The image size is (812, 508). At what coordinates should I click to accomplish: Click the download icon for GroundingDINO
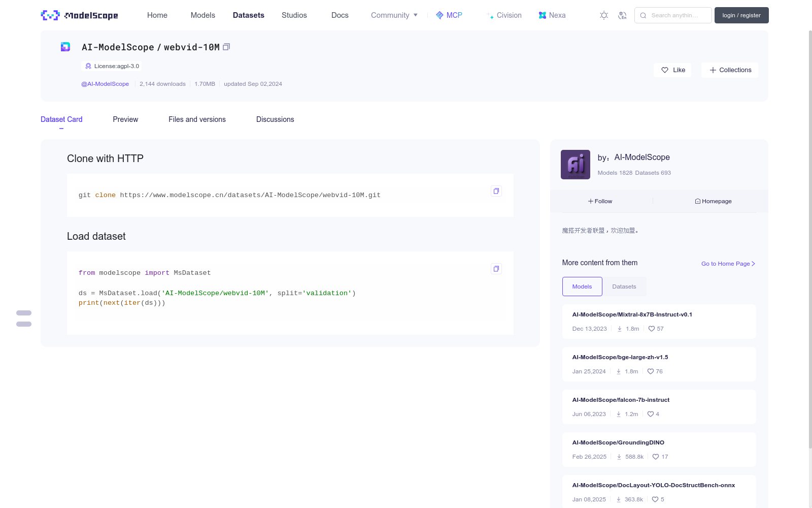point(619,457)
